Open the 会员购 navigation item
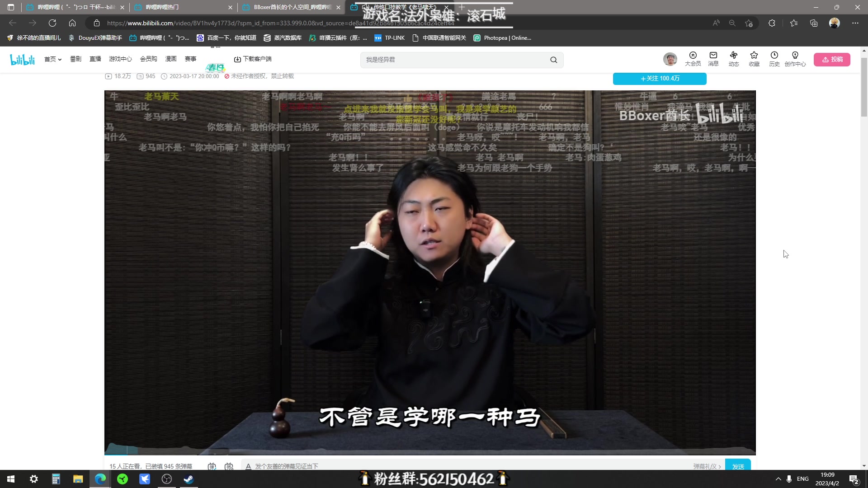The height and width of the screenshot is (488, 868). (148, 59)
